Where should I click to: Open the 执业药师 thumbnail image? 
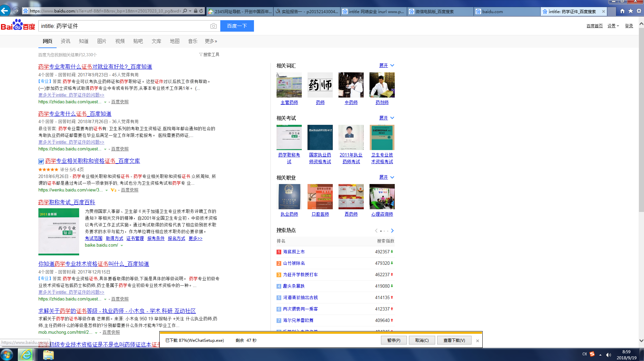point(289,196)
